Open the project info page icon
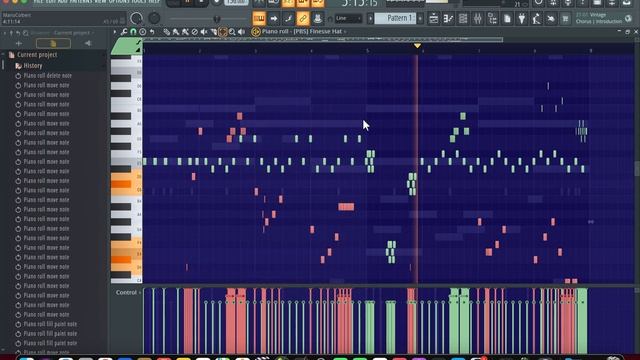 pos(507,18)
